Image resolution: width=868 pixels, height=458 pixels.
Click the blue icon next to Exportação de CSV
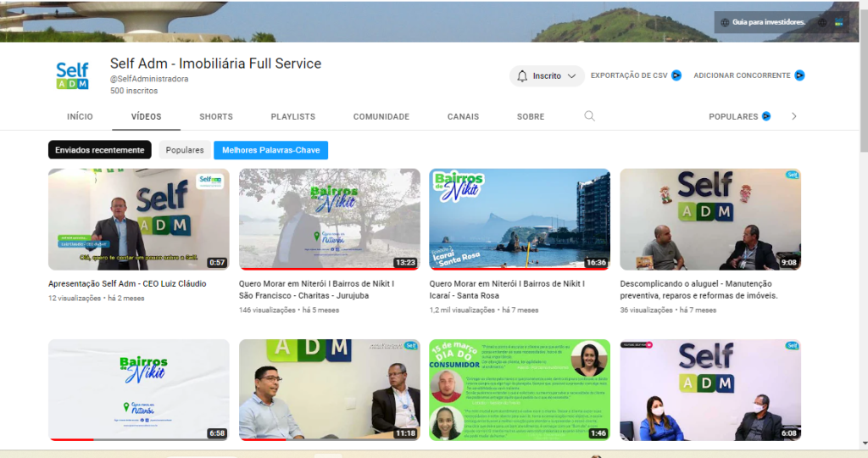676,75
